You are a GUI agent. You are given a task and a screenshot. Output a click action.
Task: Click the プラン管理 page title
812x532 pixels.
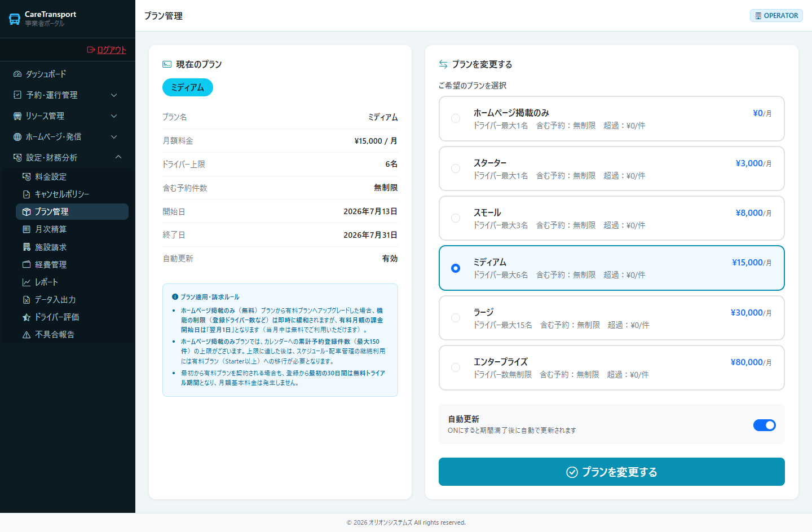click(x=164, y=16)
